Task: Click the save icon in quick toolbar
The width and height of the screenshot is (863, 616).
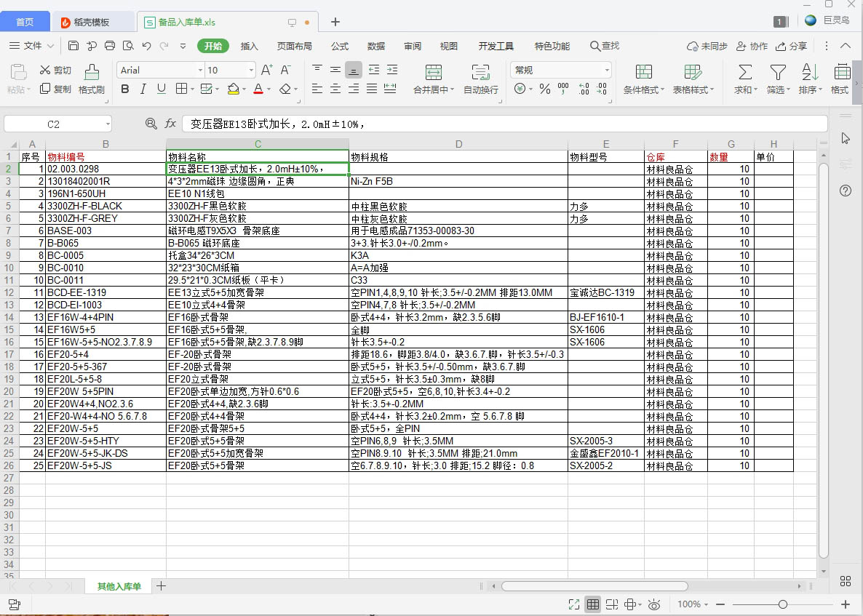Action: (73, 46)
